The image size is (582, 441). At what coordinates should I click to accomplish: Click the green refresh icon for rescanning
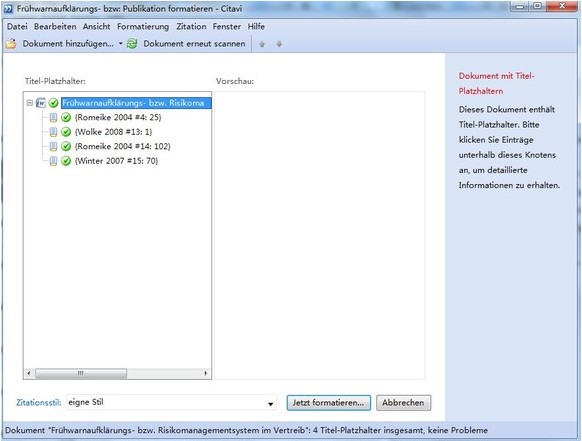click(132, 44)
